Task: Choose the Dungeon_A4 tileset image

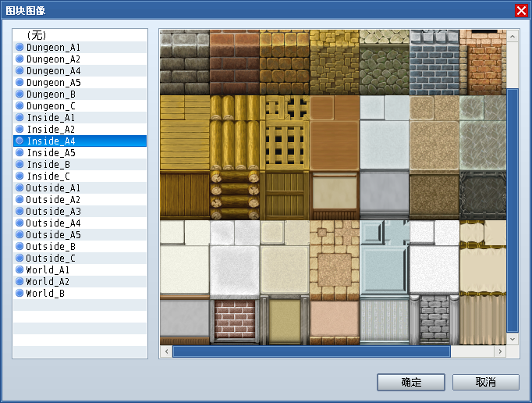Action: pos(80,70)
